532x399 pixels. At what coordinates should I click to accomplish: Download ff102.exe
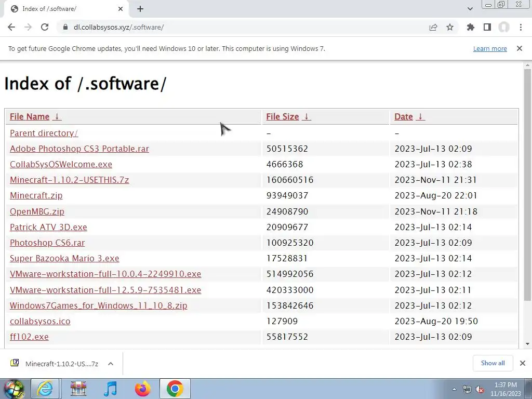click(29, 337)
